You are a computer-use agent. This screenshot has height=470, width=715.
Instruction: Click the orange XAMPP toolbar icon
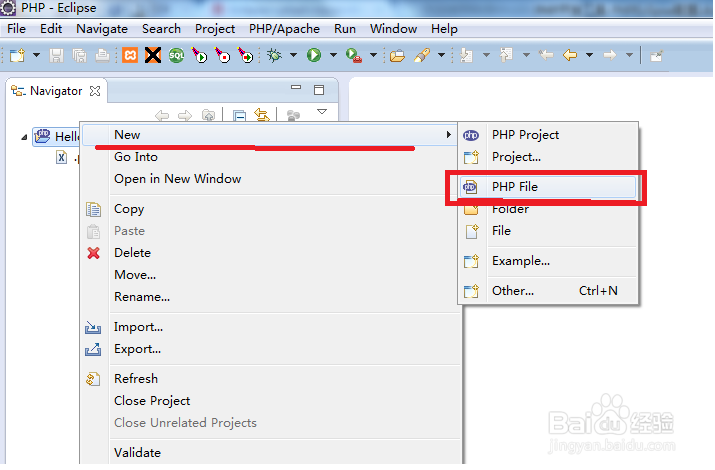[130, 56]
